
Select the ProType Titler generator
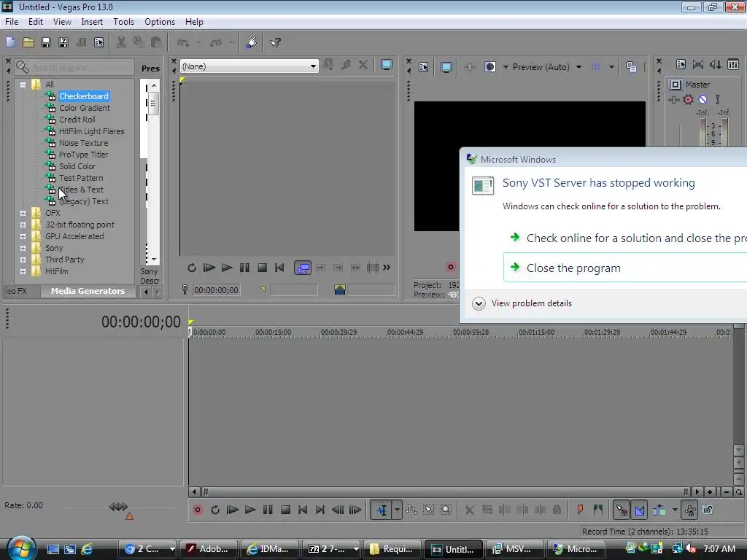(x=83, y=155)
